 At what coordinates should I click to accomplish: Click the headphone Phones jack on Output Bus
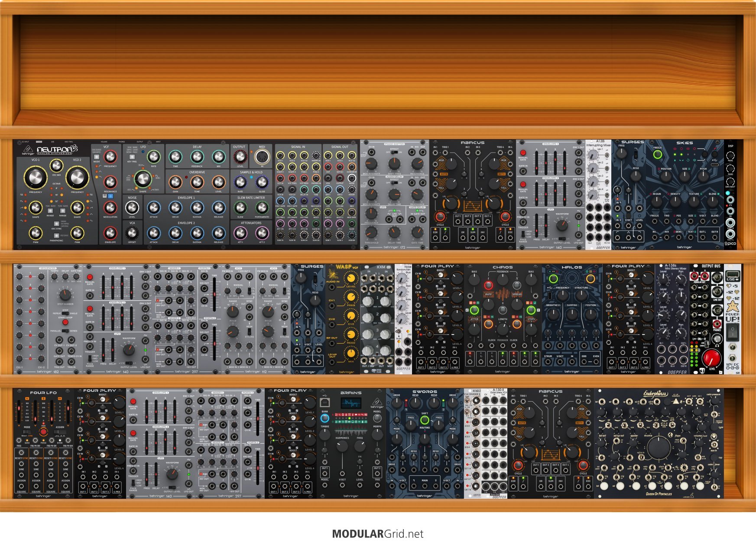pyautogui.click(x=717, y=324)
